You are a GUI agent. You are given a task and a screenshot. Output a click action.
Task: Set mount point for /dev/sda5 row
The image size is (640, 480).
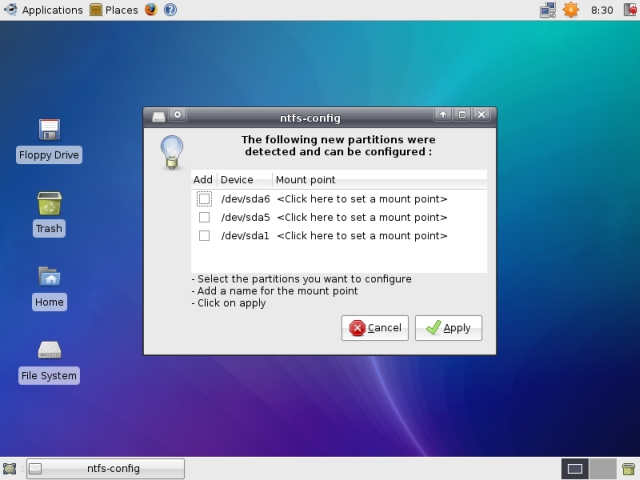(x=362, y=217)
